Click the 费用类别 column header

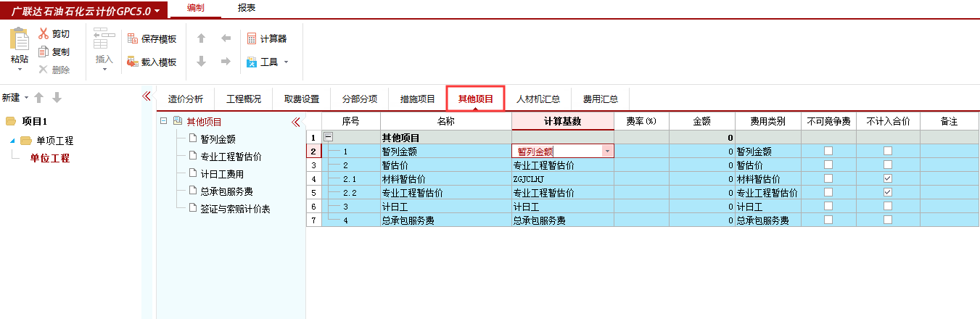[767, 121]
